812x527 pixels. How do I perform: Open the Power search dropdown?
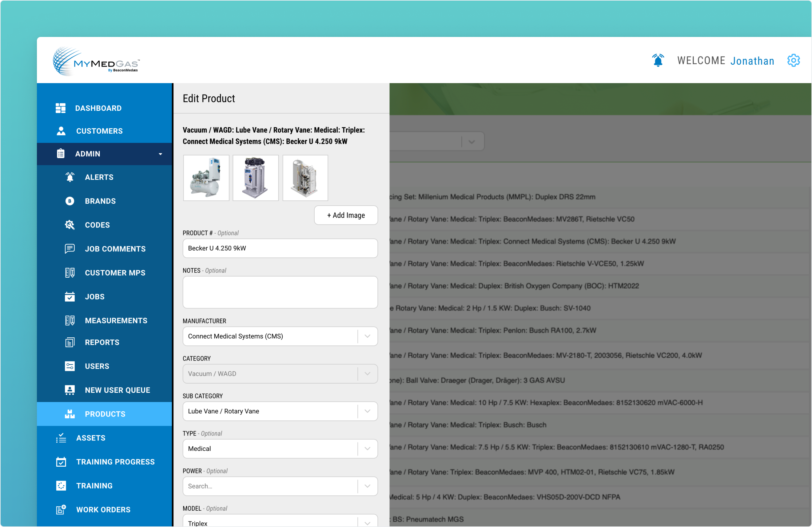click(x=280, y=486)
